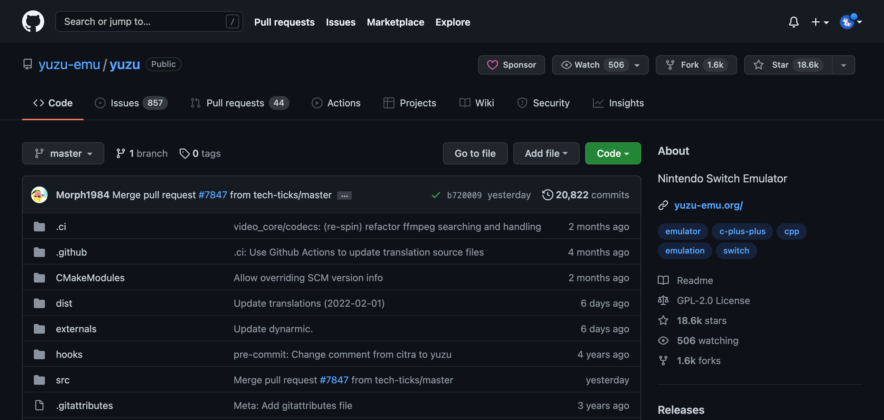Sponsor the yuzu project

(x=511, y=65)
